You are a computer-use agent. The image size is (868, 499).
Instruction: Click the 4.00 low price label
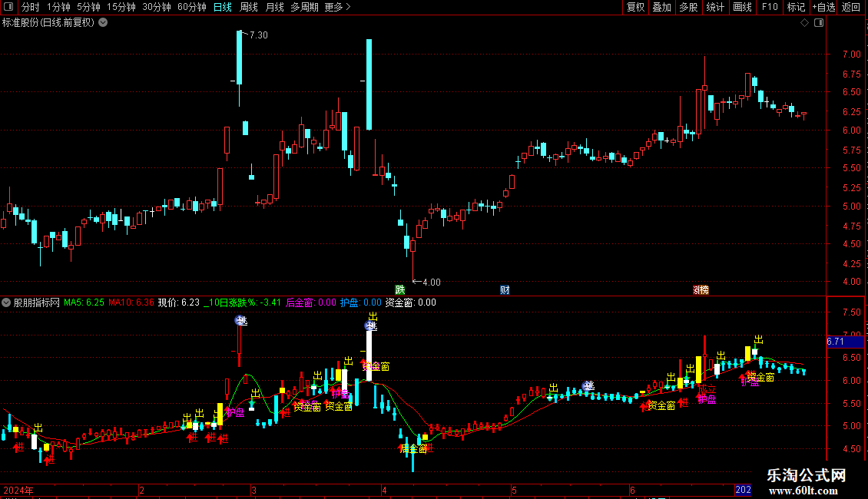[x=431, y=283]
